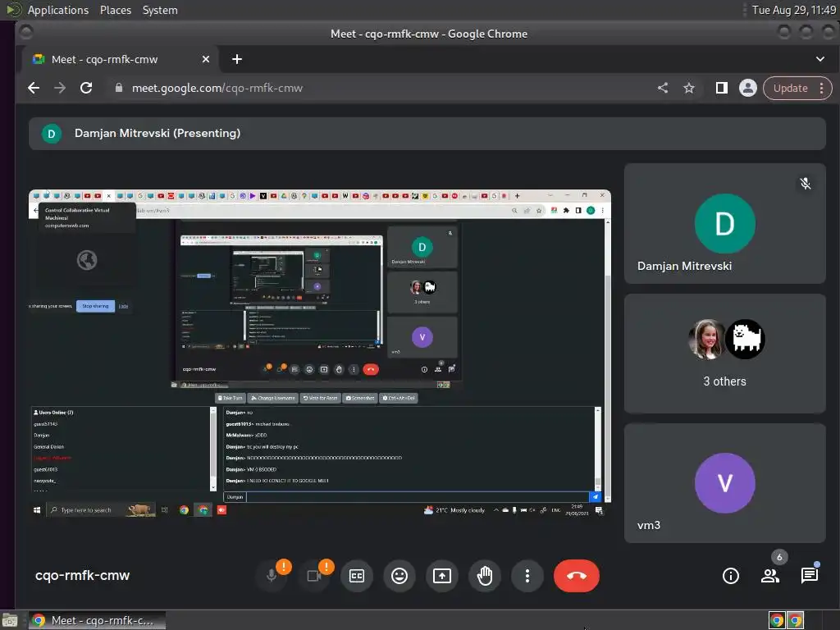Screen dimensions: 840x630
Task: Open the Applications menu
Action: pos(58,10)
